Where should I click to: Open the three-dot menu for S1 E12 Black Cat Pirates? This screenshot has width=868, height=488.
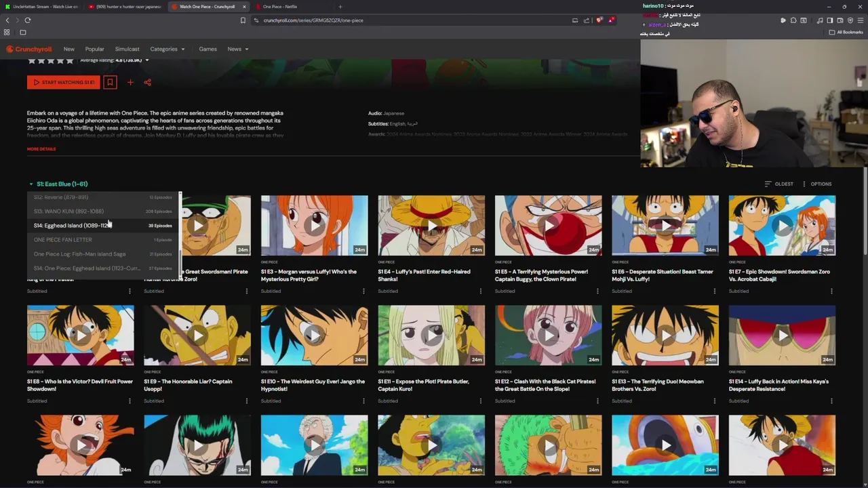597,401
